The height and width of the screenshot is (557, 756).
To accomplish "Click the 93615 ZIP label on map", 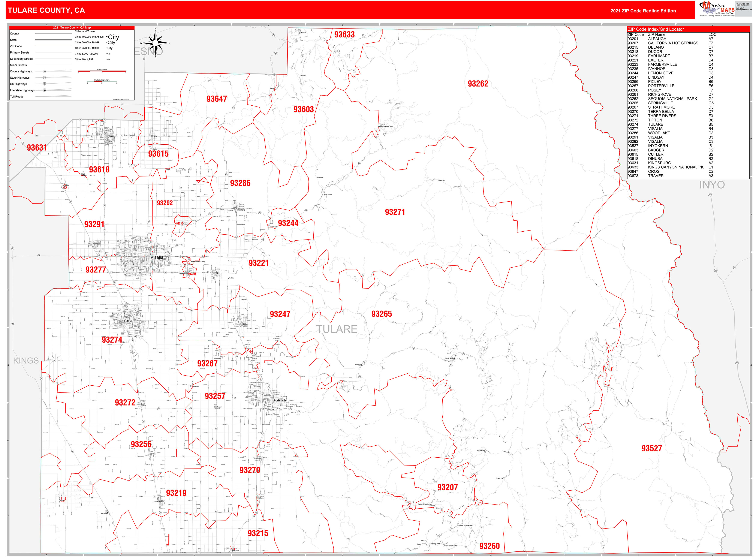I will point(158,154).
